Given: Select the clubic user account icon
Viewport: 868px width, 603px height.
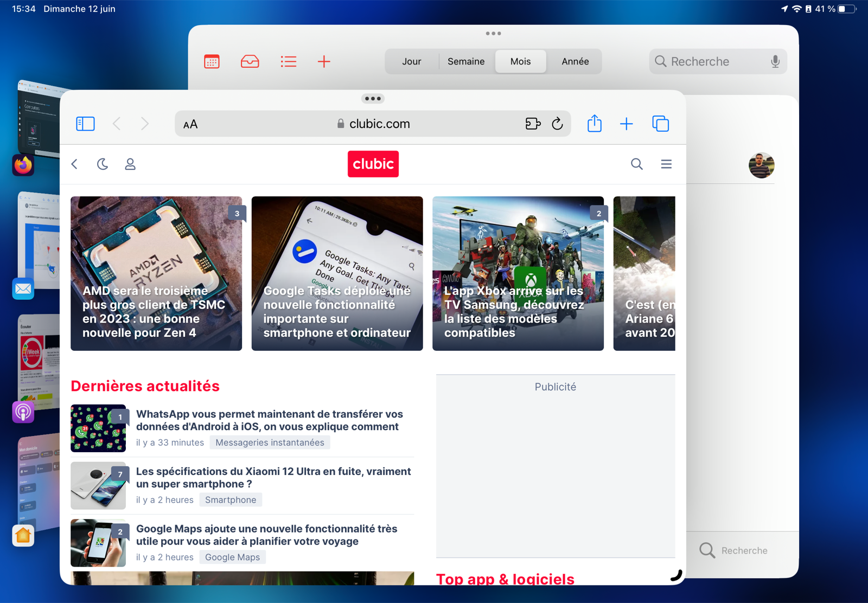Looking at the screenshot, I should point(130,164).
